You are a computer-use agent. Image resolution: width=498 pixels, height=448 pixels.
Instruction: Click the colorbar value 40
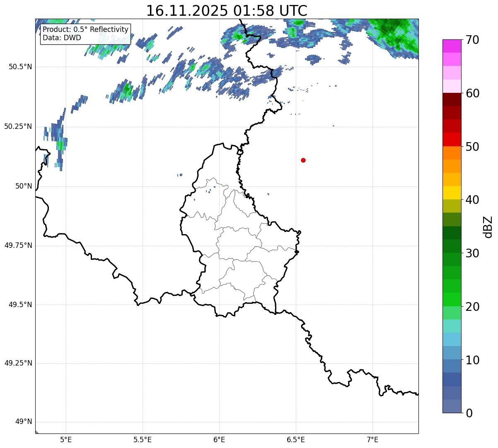[x=472, y=200]
